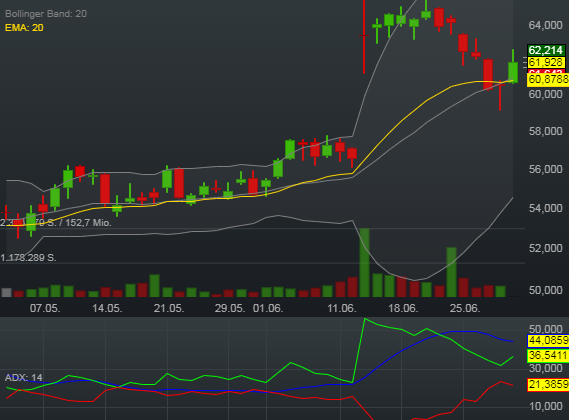Click the 52,000 price axis label

tap(545, 248)
